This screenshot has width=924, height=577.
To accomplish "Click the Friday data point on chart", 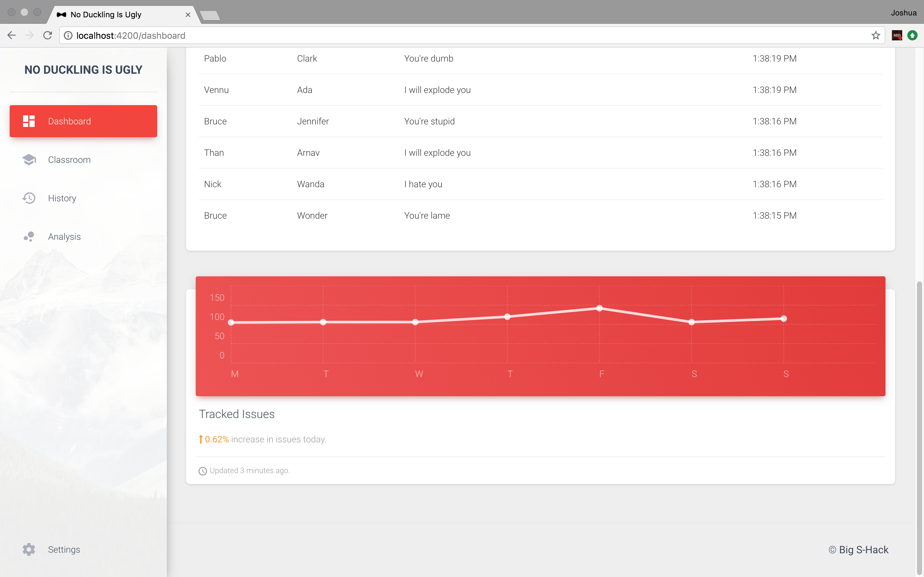I will coord(599,308).
